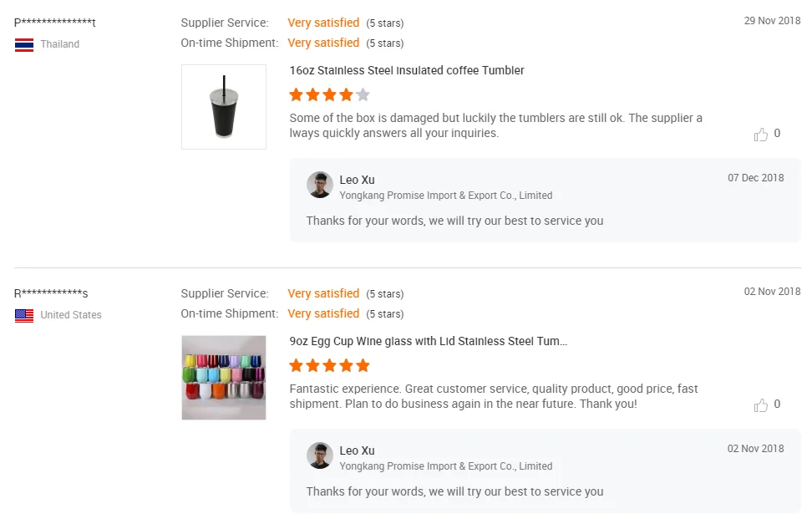Click Leo Xu's avatar in the 07 Dec reply
The width and height of the screenshot is (812, 519).
pos(319,185)
